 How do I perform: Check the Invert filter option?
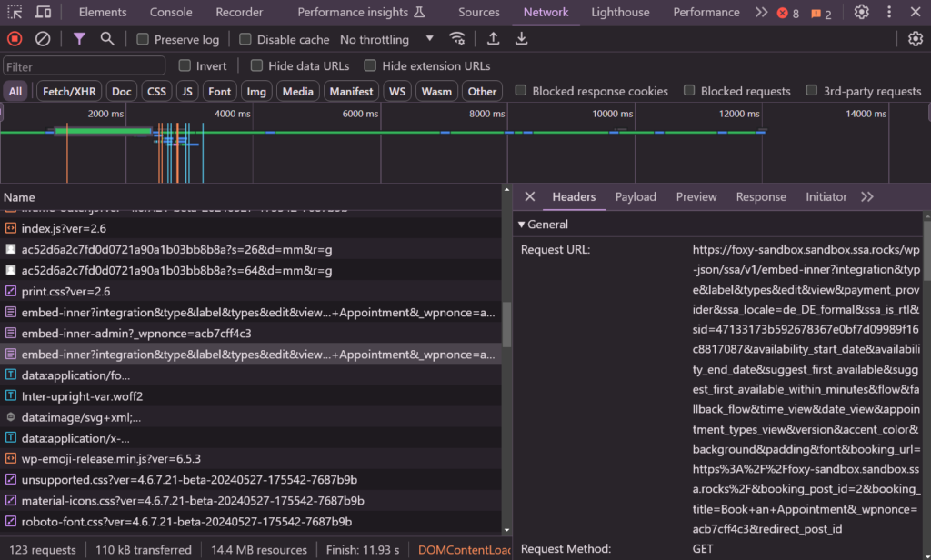click(x=185, y=65)
